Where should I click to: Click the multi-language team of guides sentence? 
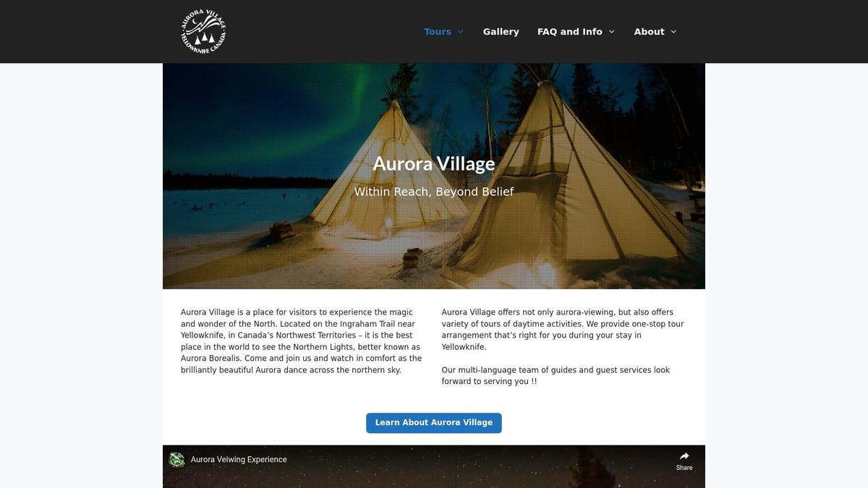[556, 376]
